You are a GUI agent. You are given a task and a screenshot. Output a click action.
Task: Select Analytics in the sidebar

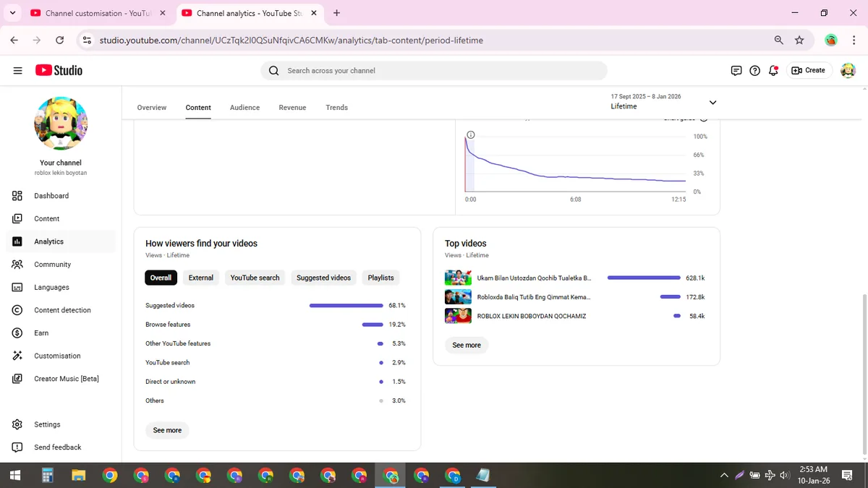point(61,241)
